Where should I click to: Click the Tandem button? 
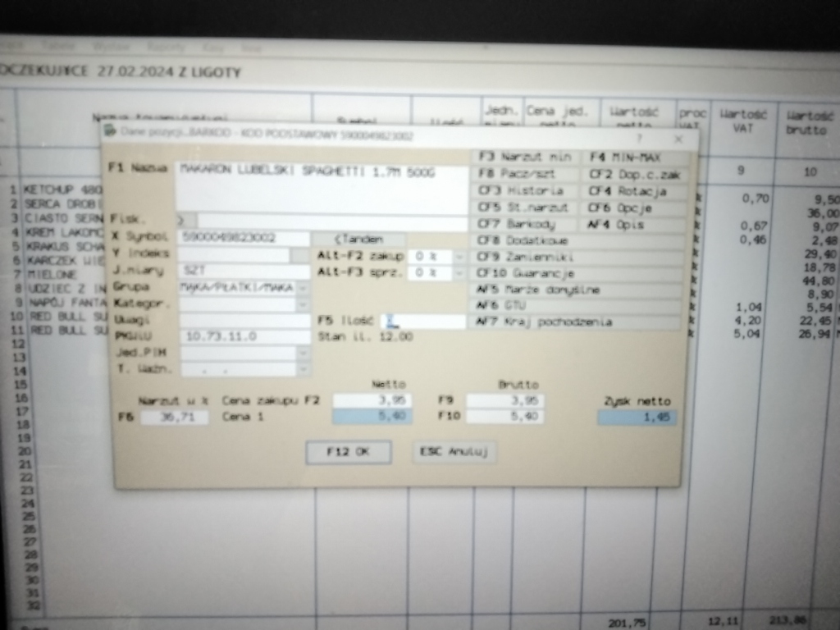click(359, 239)
